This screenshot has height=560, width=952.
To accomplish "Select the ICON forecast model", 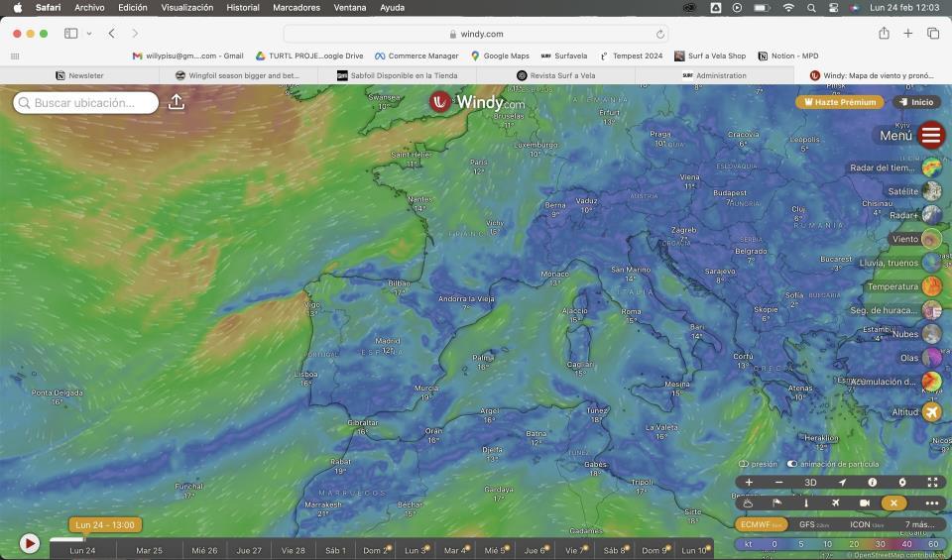I will 867,524.
